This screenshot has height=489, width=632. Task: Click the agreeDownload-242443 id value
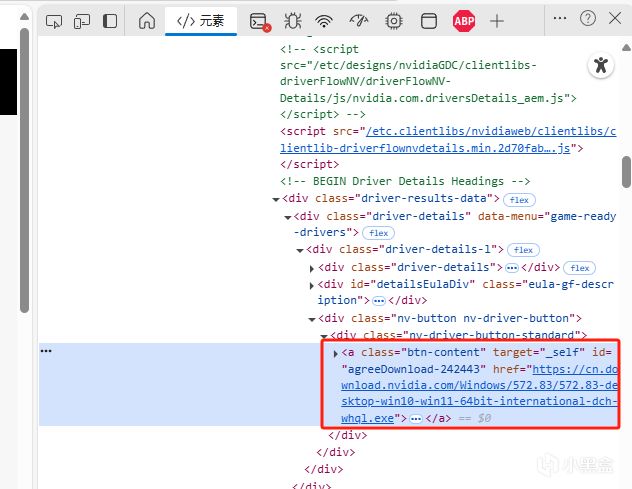coord(414,369)
